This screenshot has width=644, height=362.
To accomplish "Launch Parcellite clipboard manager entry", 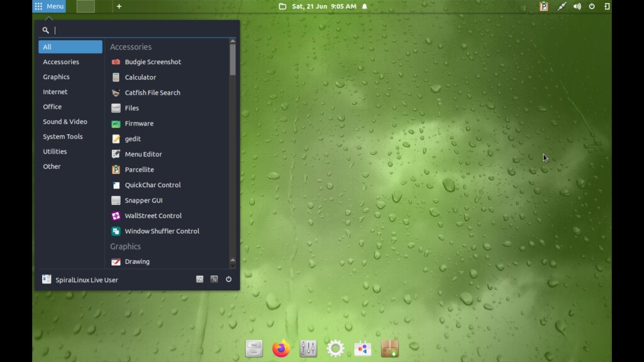I will (139, 170).
